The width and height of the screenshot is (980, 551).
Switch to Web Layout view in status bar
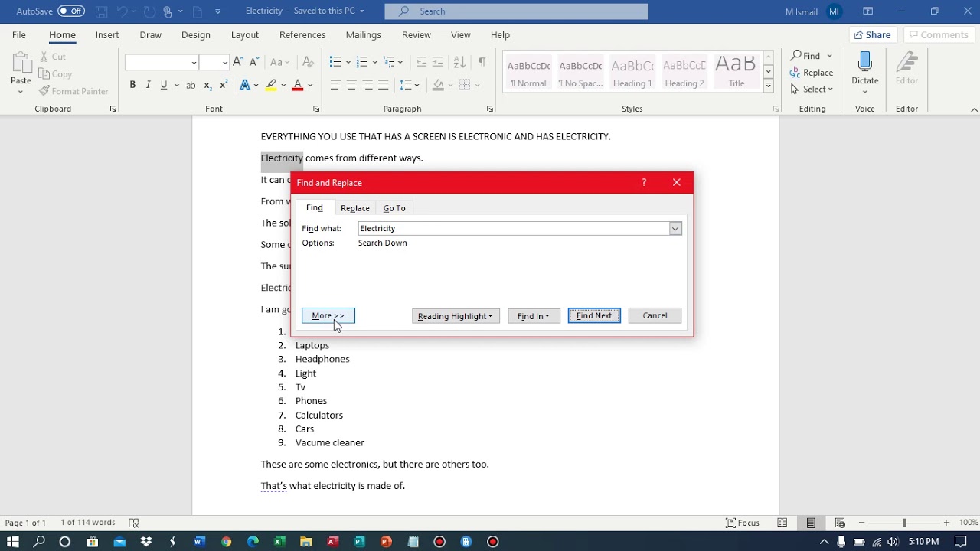(840, 523)
